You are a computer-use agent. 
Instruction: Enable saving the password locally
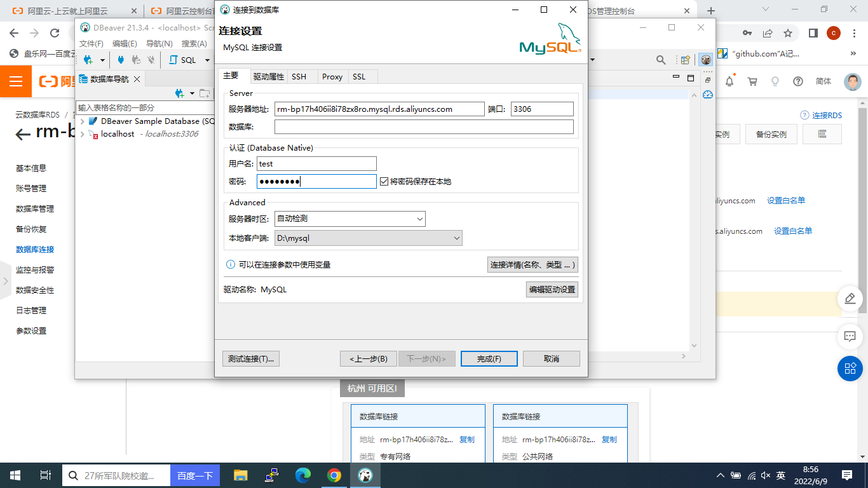click(x=384, y=181)
